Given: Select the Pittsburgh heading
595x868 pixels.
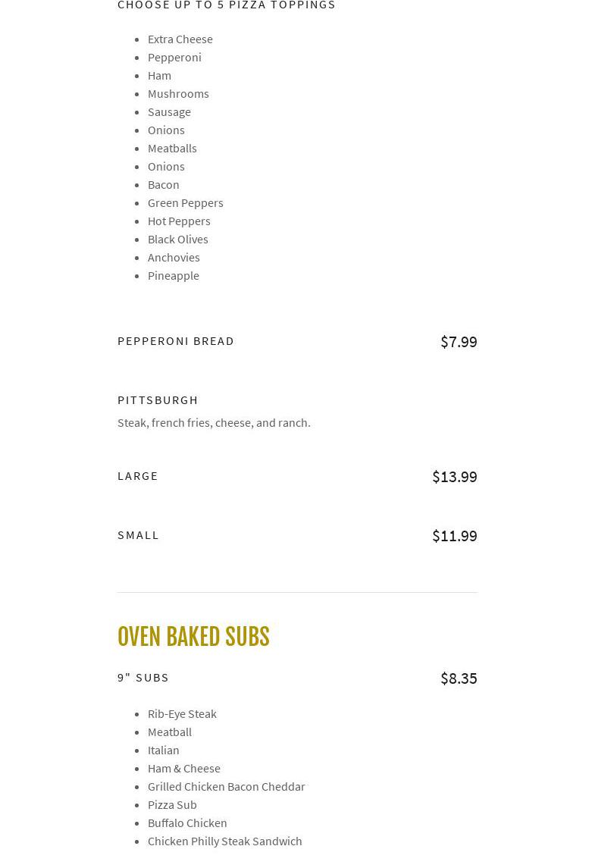Looking at the screenshot, I should click(158, 400).
